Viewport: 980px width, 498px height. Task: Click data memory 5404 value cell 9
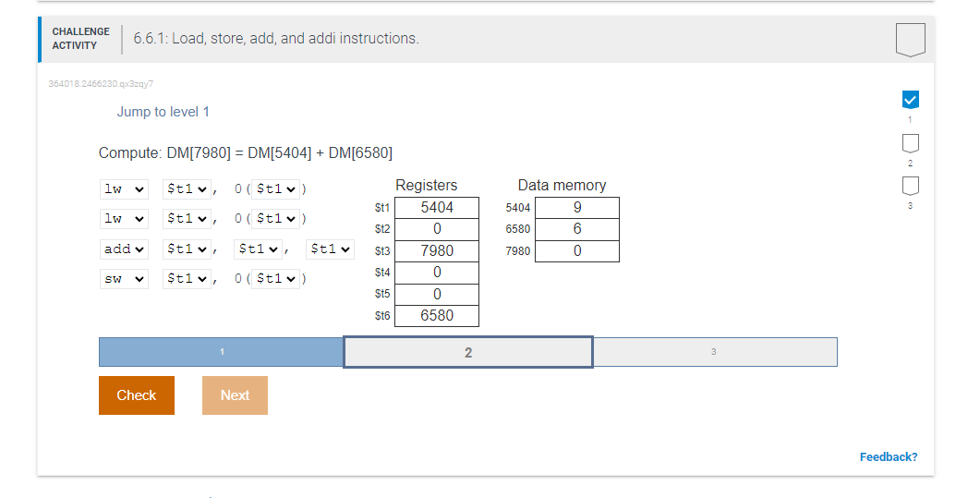(577, 208)
